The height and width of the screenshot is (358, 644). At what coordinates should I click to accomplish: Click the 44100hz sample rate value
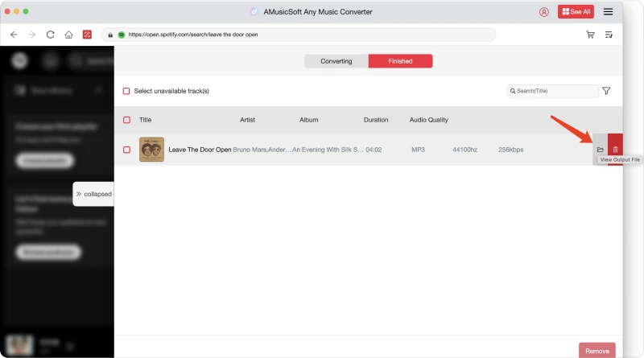[465, 150]
